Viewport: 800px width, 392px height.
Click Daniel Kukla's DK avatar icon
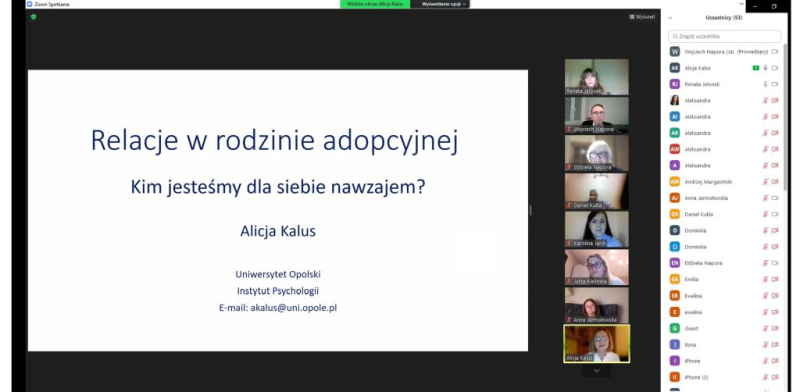[x=674, y=214]
